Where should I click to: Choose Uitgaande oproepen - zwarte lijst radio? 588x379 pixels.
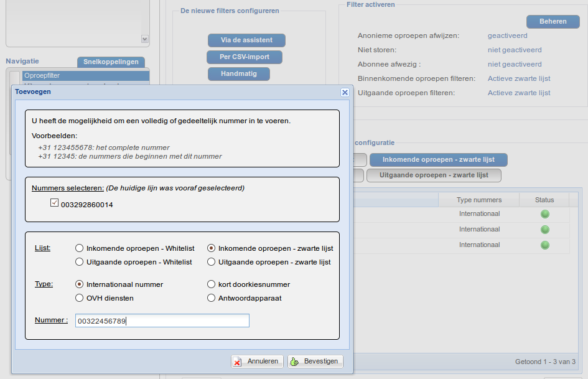[212, 262]
